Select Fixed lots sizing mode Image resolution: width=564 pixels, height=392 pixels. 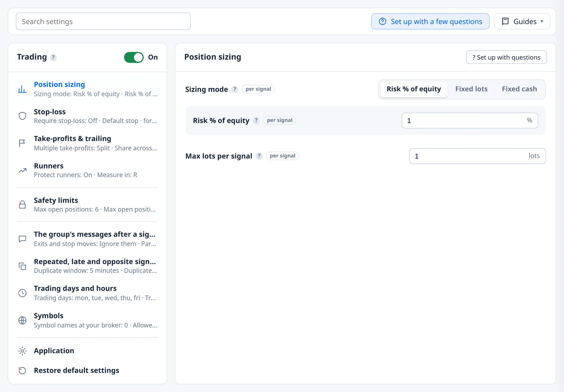pos(471,89)
